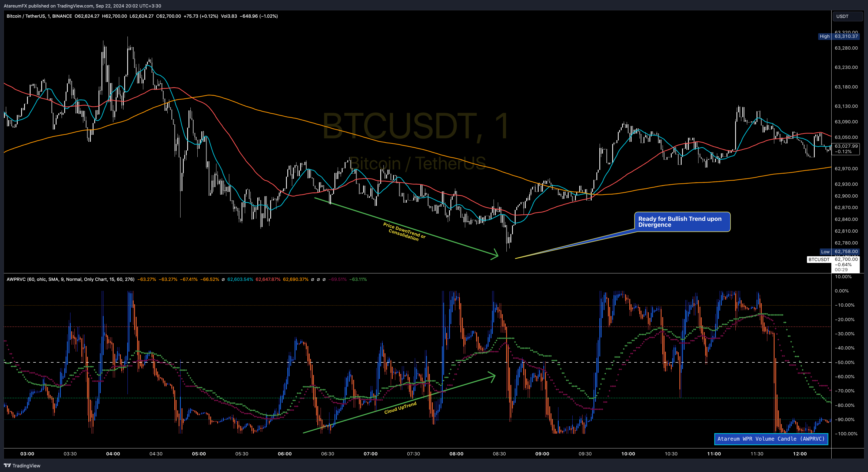Viewport: 868px width, 472px height.
Task: Click the green −63.11% indicator value
Action: 358,280
